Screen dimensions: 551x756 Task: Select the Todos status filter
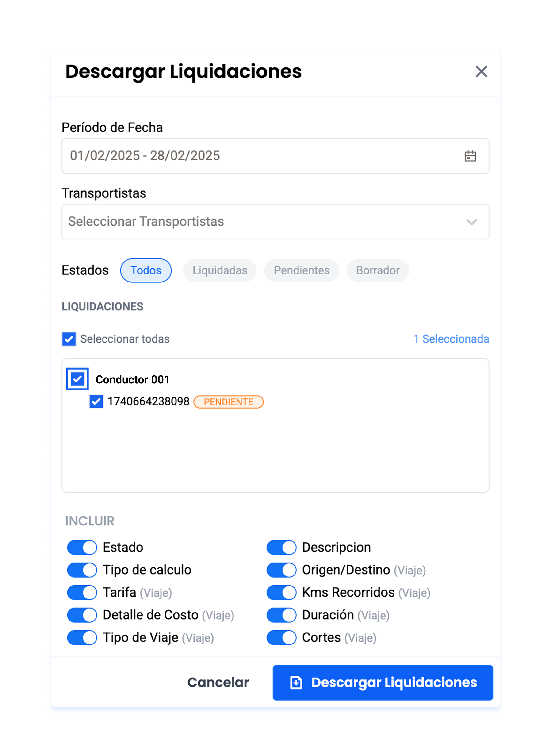[146, 270]
